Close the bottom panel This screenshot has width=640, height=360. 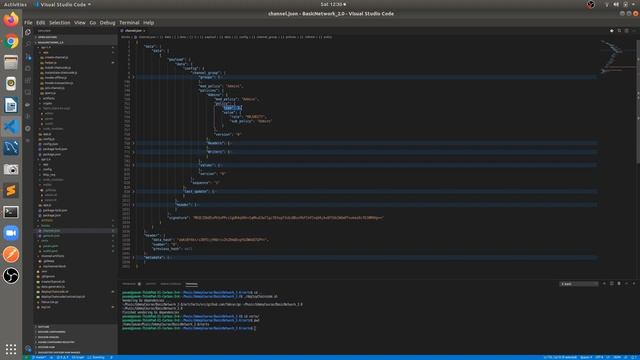(x=633, y=284)
